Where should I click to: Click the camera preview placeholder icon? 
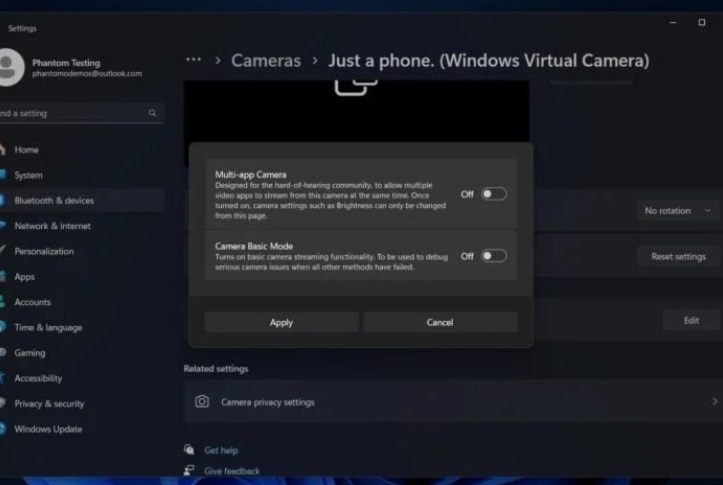tap(356, 87)
